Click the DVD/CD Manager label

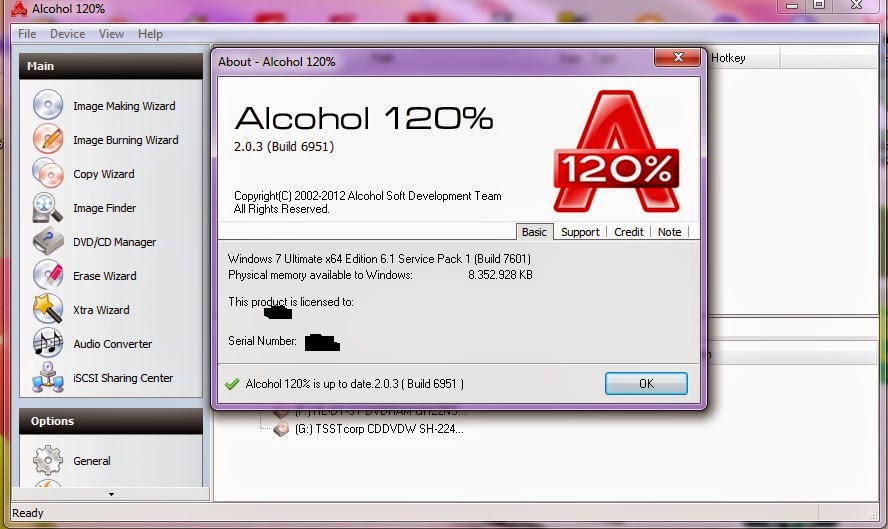pos(114,242)
